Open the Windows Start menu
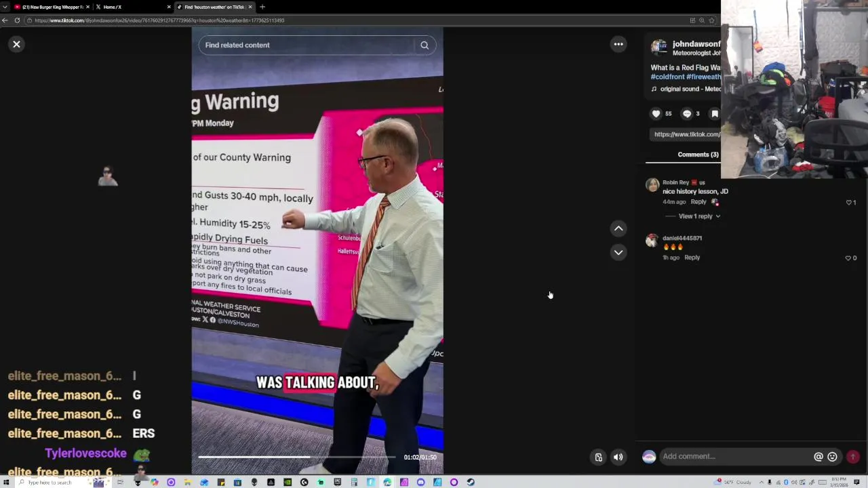868x488 pixels. point(6,483)
